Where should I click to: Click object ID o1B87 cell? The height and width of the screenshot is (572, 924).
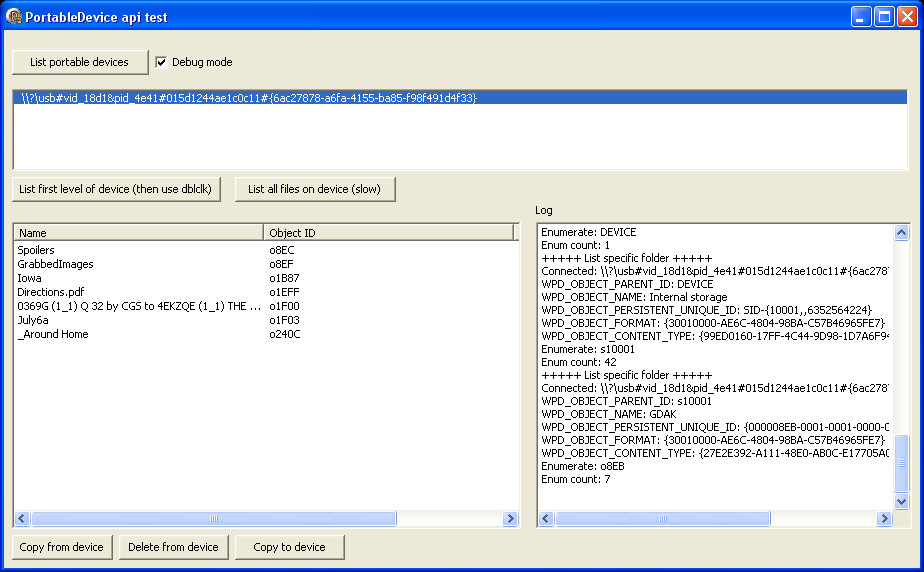[284, 278]
